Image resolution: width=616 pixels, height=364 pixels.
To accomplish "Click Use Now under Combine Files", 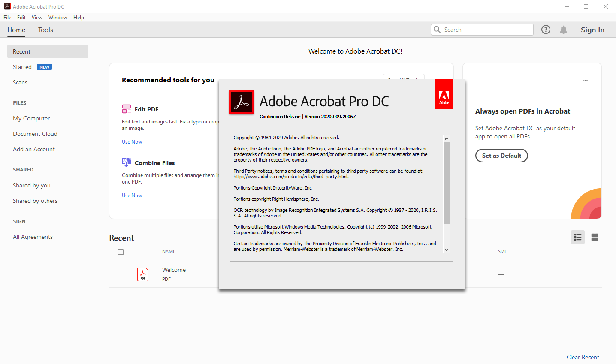I will click(x=132, y=196).
